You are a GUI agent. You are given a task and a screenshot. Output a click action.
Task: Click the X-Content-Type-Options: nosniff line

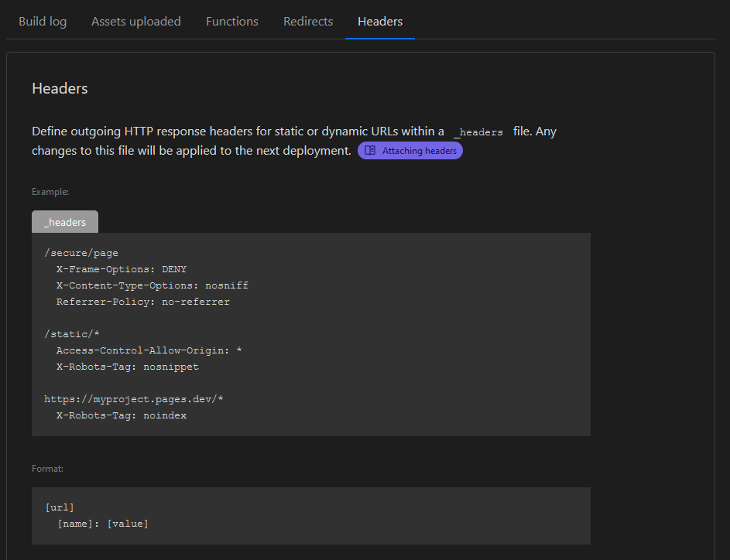(153, 285)
